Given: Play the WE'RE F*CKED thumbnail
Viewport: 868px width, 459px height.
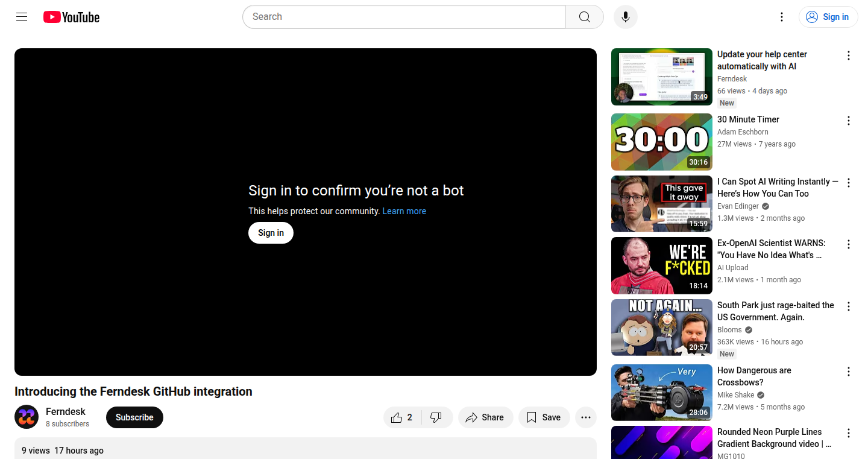Looking at the screenshot, I should (662, 265).
